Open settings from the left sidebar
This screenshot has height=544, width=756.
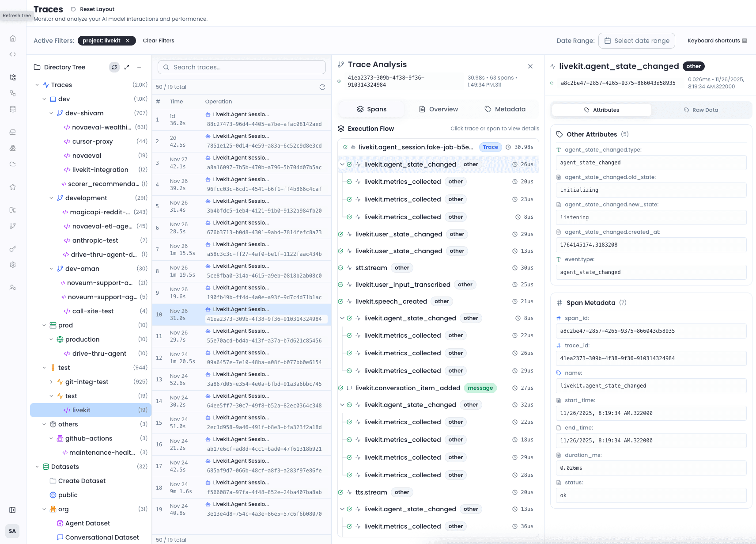(x=12, y=265)
